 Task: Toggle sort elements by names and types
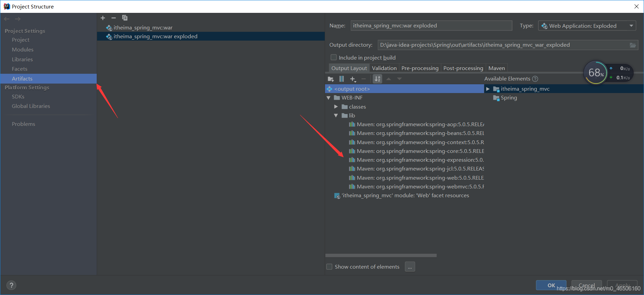[377, 79]
